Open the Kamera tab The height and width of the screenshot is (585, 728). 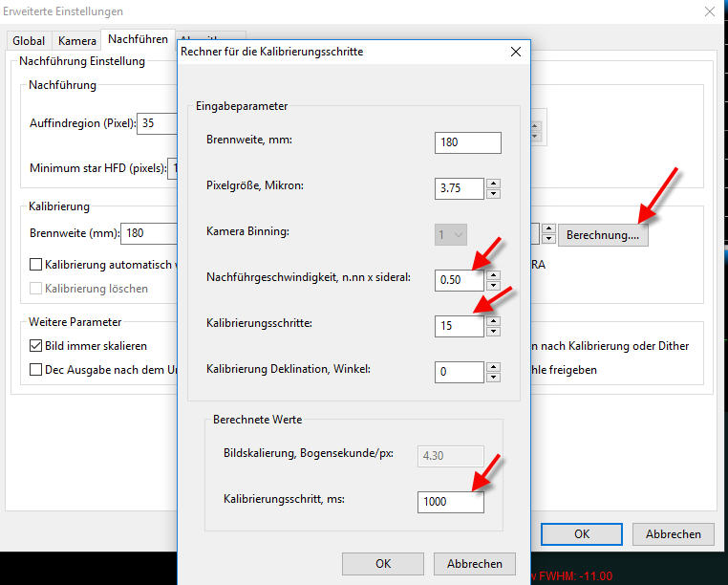76,41
